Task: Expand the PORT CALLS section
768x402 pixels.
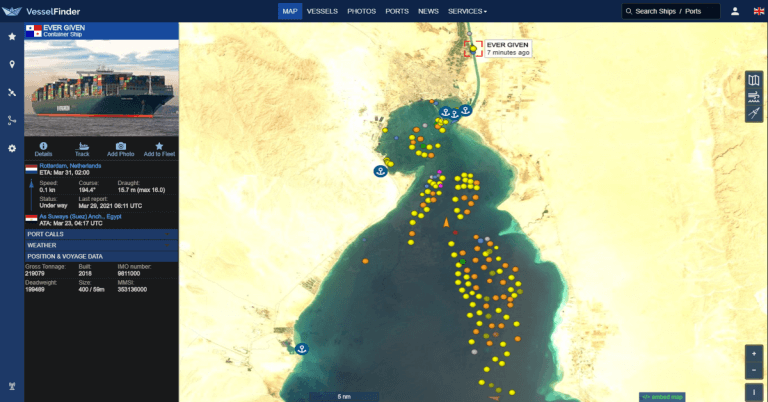Action: point(101,234)
